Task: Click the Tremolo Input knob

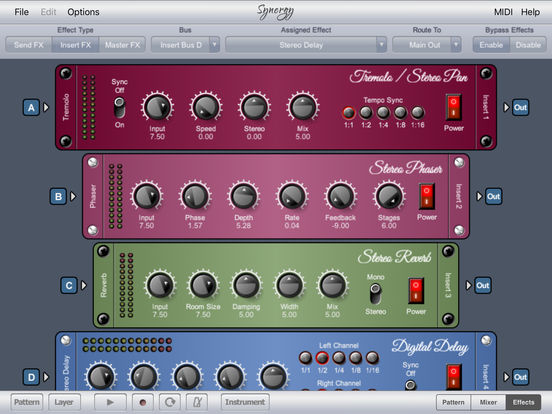Action: pyautogui.click(x=157, y=107)
